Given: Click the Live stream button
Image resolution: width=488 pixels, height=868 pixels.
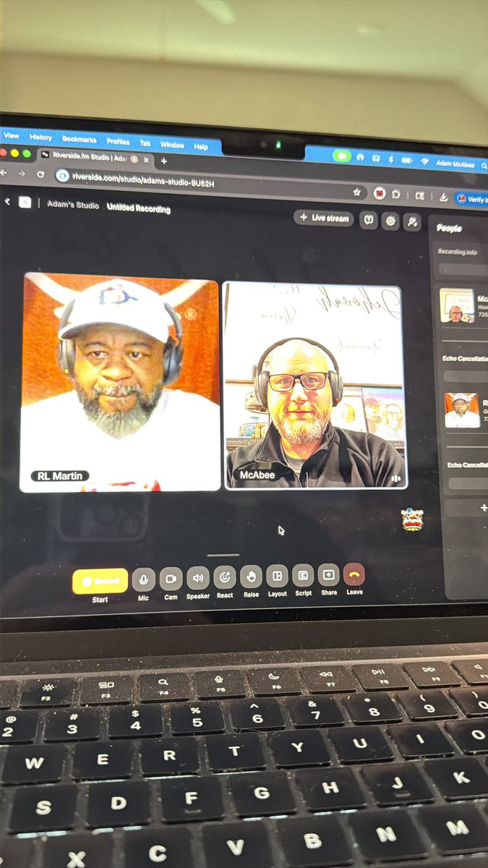Looking at the screenshot, I should (x=324, y=218).
